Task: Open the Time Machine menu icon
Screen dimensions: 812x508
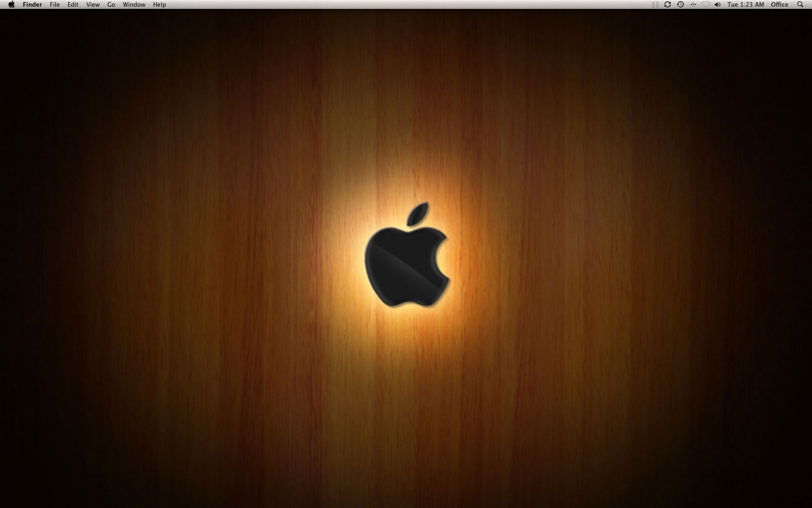Action: (680, 5)
